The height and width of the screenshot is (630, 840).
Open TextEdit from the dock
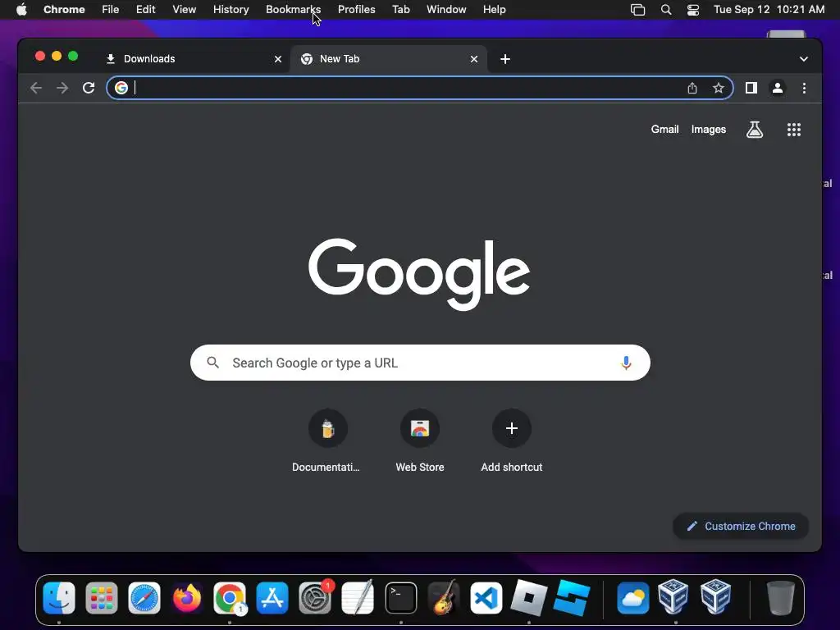tap(358, 597)
